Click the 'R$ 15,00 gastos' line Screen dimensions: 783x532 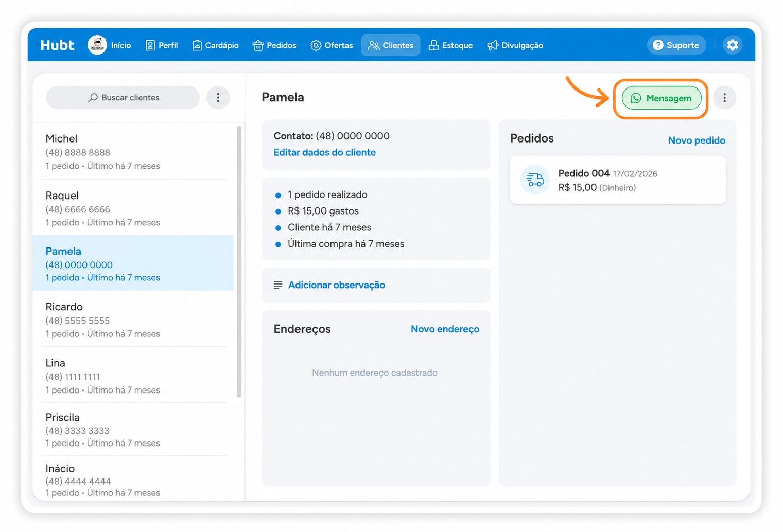tap(323, 211)
